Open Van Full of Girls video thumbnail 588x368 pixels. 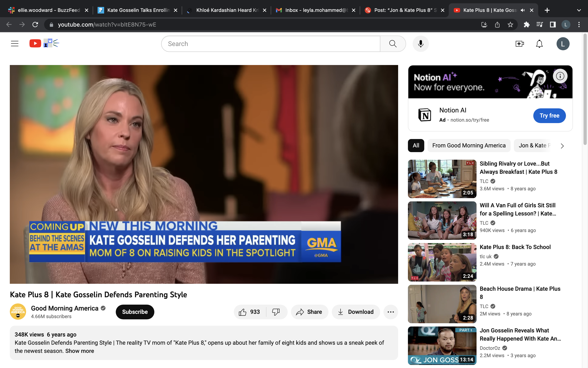[442, 221]
